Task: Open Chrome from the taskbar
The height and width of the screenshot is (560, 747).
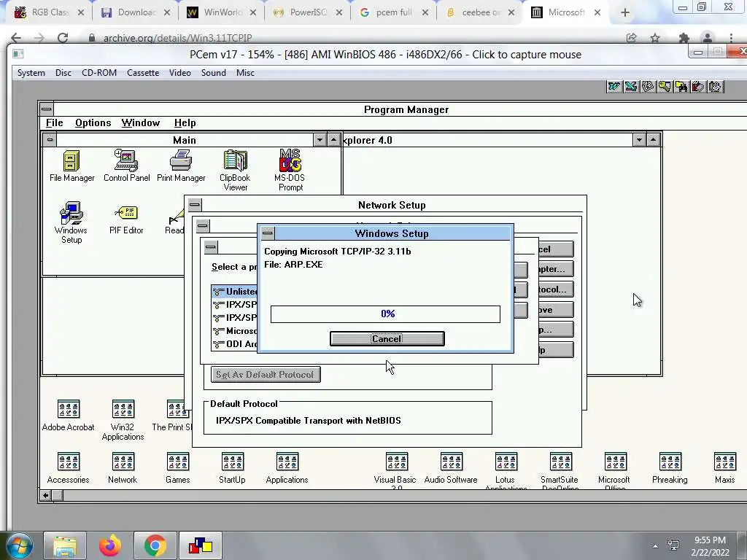Action: [155, 545]
